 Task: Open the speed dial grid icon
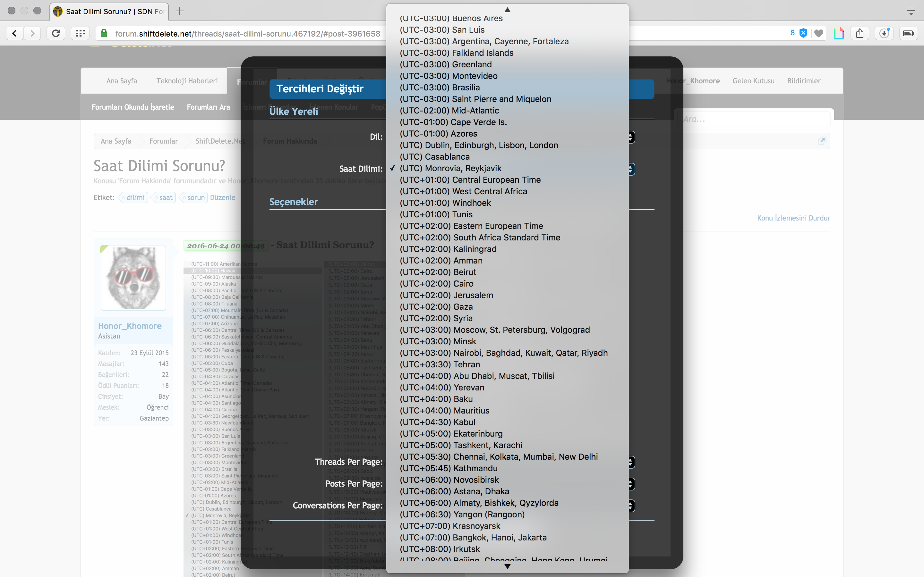pos(80,34)
